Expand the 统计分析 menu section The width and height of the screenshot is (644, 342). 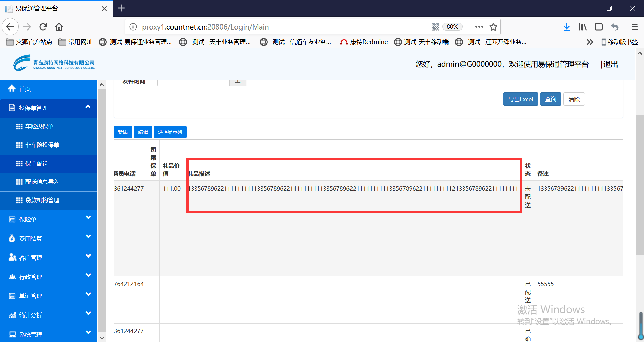[49, 315]
